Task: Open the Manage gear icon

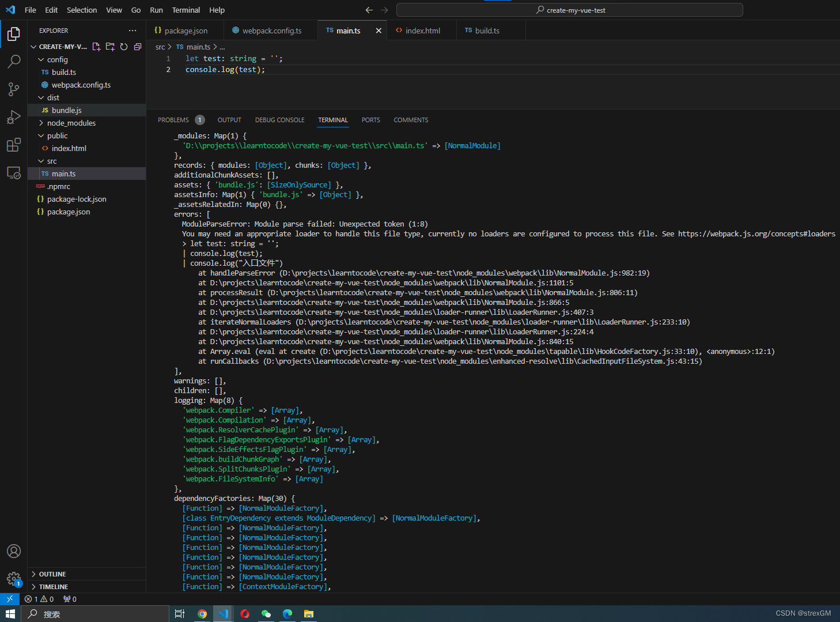Action: pos(14,579)
